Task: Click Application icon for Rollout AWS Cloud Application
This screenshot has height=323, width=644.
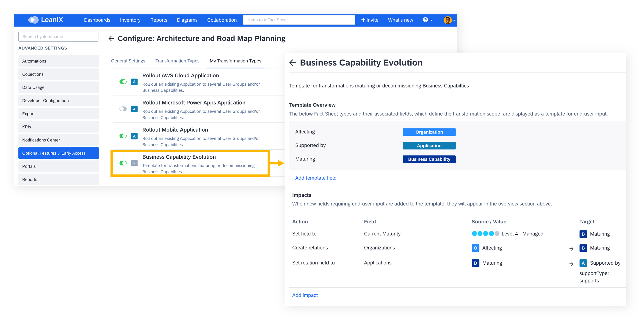Action: point(134,82)
